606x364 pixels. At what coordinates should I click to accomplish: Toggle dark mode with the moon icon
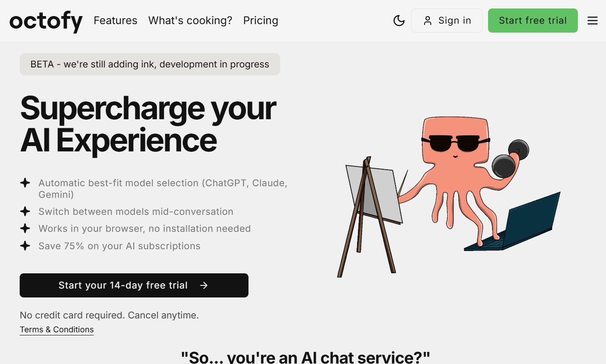(399, 21)
